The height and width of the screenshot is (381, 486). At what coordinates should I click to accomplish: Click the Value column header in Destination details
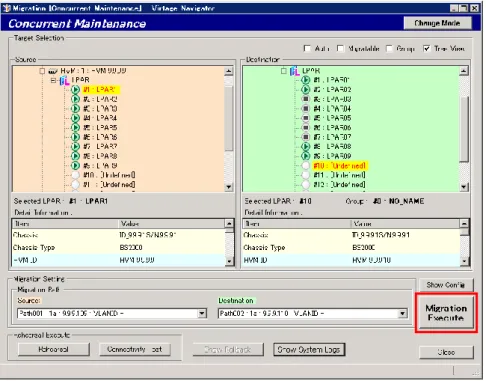pyautogui.click(x=405, y=224)
